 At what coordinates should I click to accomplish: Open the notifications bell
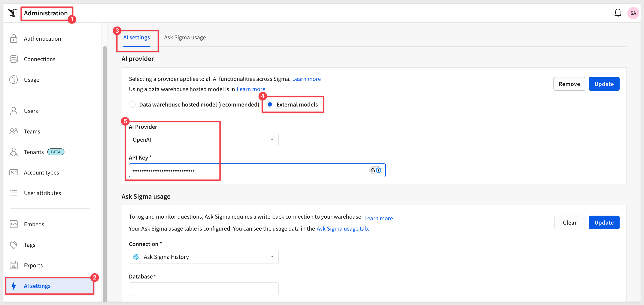coord(617,13)
